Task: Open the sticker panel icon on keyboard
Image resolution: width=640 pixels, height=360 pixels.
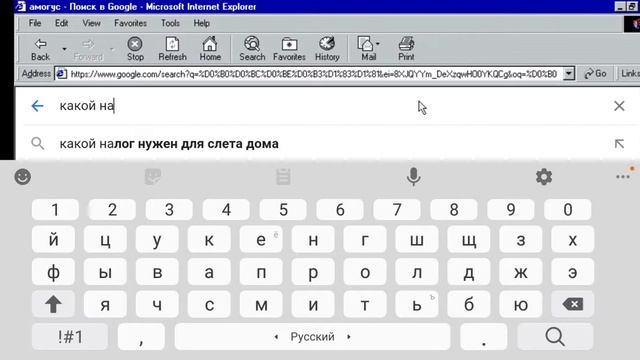Action: (x=153, y=177)
